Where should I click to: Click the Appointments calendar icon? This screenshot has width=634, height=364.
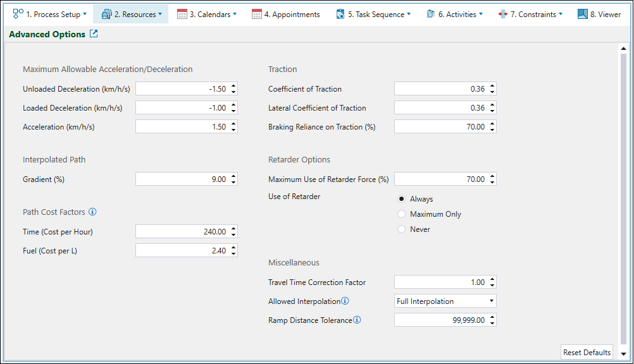(x=257, y=14)
